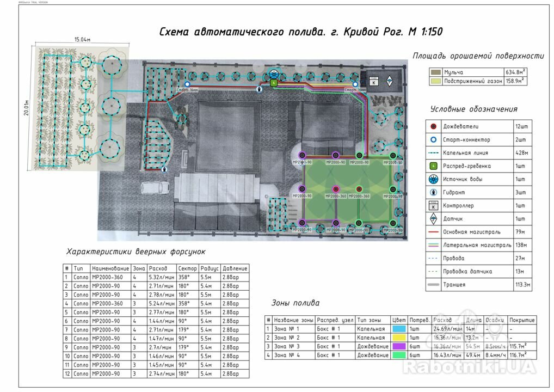Screen dimensions: 554x392
Task: Select the Подстриженный газон light green swatch
Action: pos(436,81)
